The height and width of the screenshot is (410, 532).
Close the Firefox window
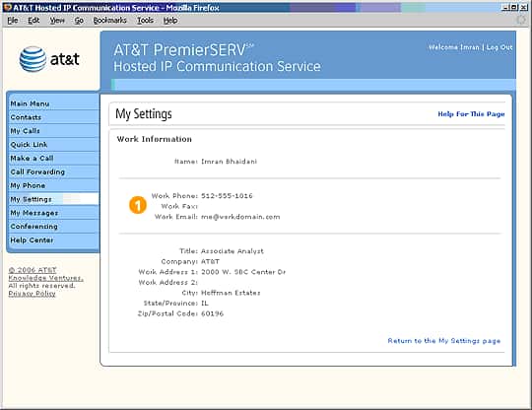point(523,7)
